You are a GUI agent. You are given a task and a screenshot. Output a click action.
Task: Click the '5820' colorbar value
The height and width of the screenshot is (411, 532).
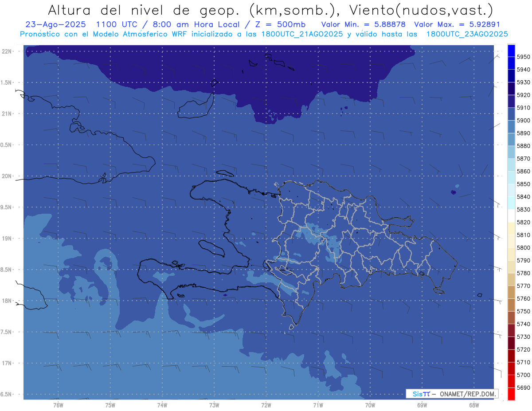pos(524,222)
